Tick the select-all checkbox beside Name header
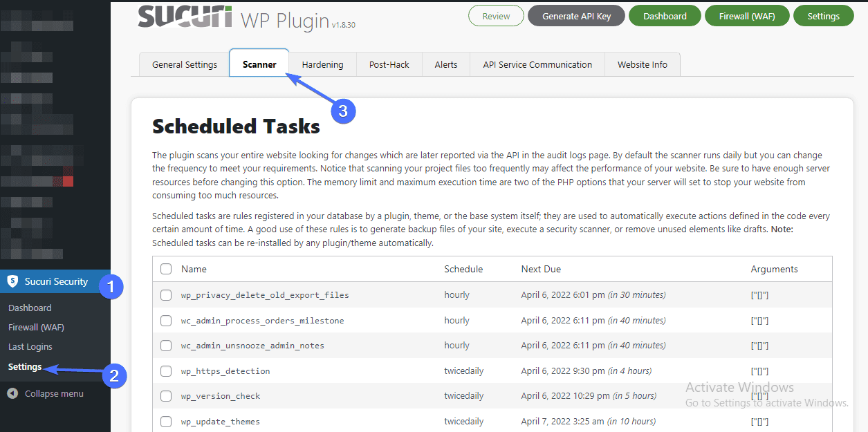Viewport: 868px width, 432px height. pos(166,269)
